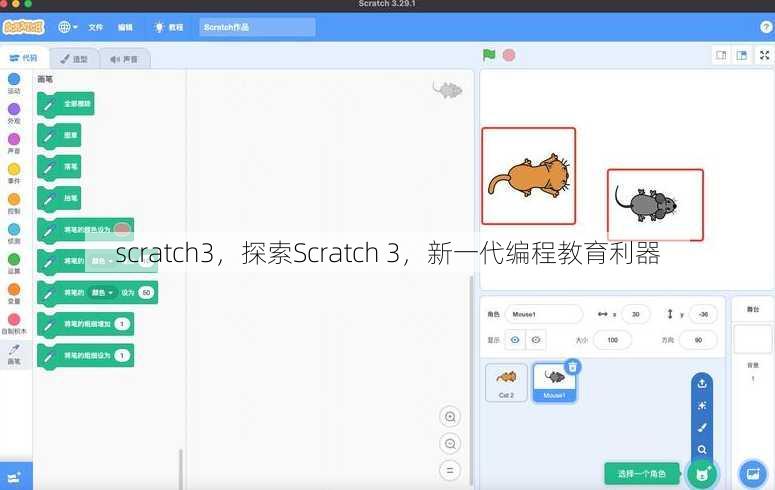775x490 pixels.
Task: Switch to the 声音 (Sounds) tab
Action: (125, 59)
